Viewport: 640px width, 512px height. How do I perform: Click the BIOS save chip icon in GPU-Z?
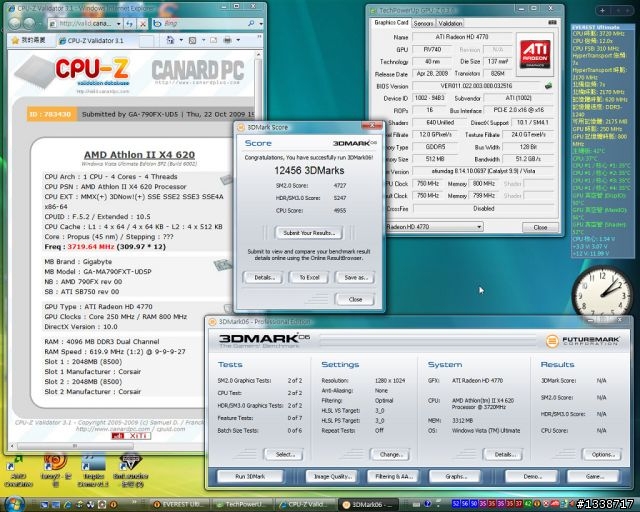549,86
